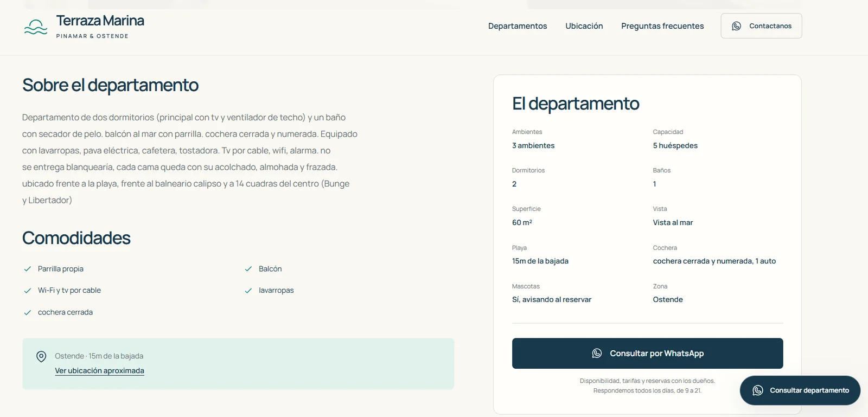This screenshot has width=868, height=417.
Task: Click the 3 ambientes value
Action: point(533,146)
